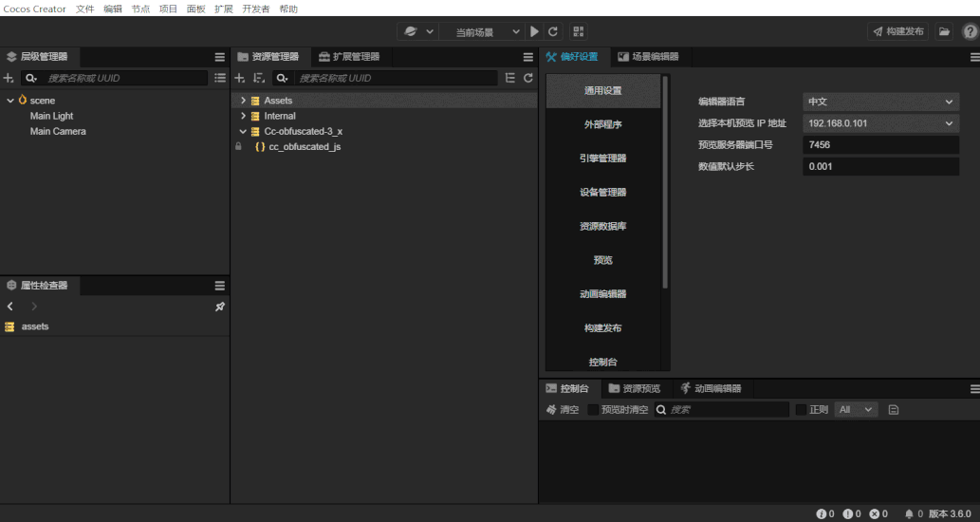Refresh the asset list
980x522 pixels.
(x=528, y=78)
